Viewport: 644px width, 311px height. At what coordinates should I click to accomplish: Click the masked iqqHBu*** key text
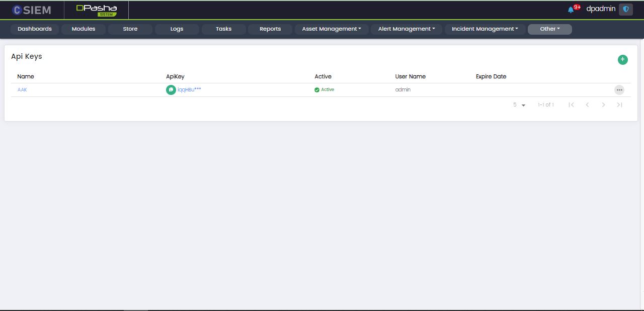(x=189, y=90)
